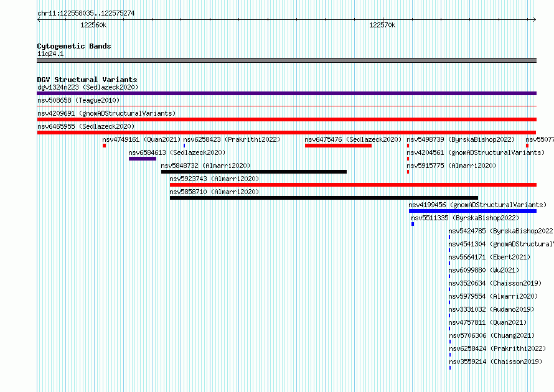Click nsv5848732 (Almarri2020) label
The width and height of the screenshot is (554, 392).
[205, 166]
